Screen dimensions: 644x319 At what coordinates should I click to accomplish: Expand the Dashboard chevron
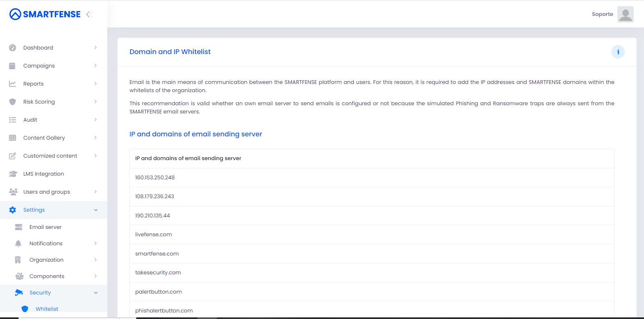click(x=95, y=48)
